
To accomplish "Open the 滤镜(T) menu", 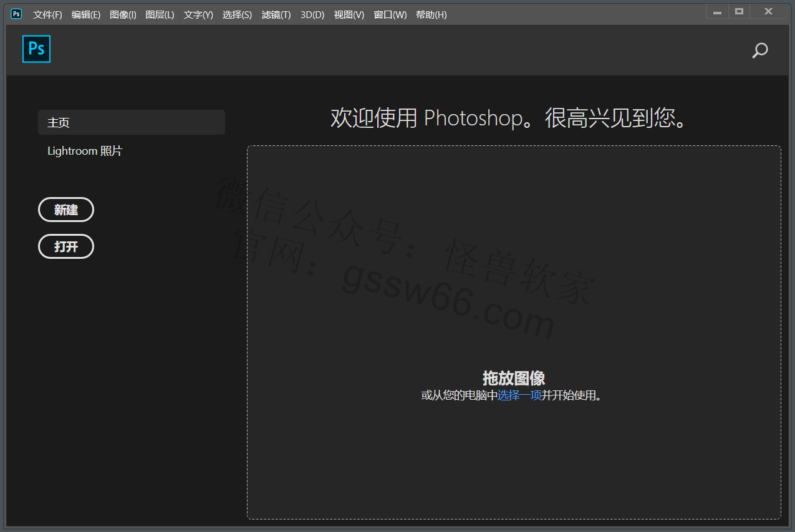I will click(x=276, y=14).
